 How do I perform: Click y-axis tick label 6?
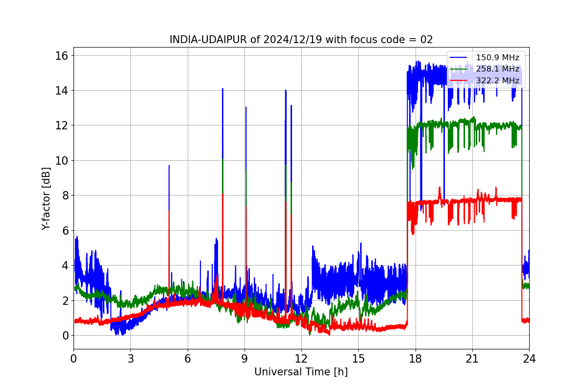coord(65,231)
